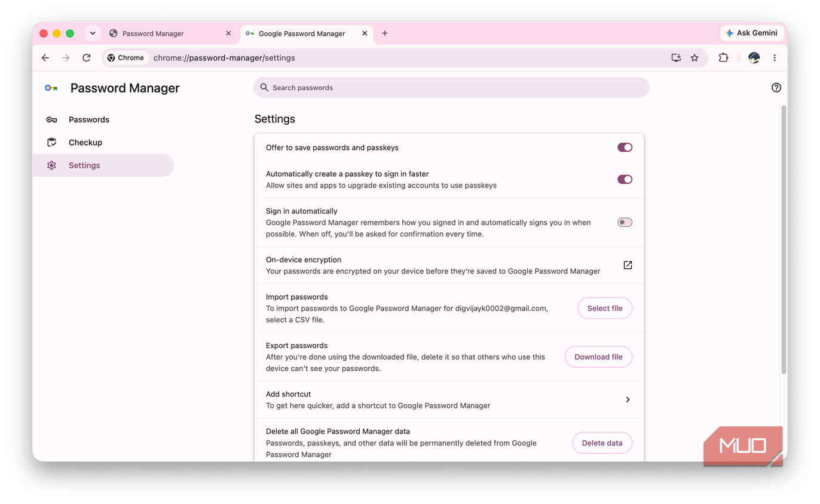Click the Chrome site info chip
The width and height of the screenshot is (820, 504).
coord(126,58)
